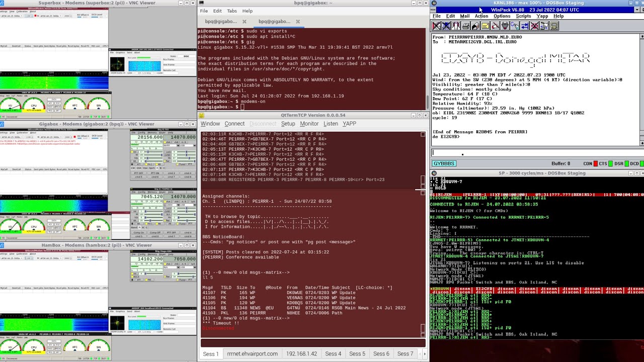
Task: Click the red crossed star icon in WinPack
Action: [x=535, y=26]
